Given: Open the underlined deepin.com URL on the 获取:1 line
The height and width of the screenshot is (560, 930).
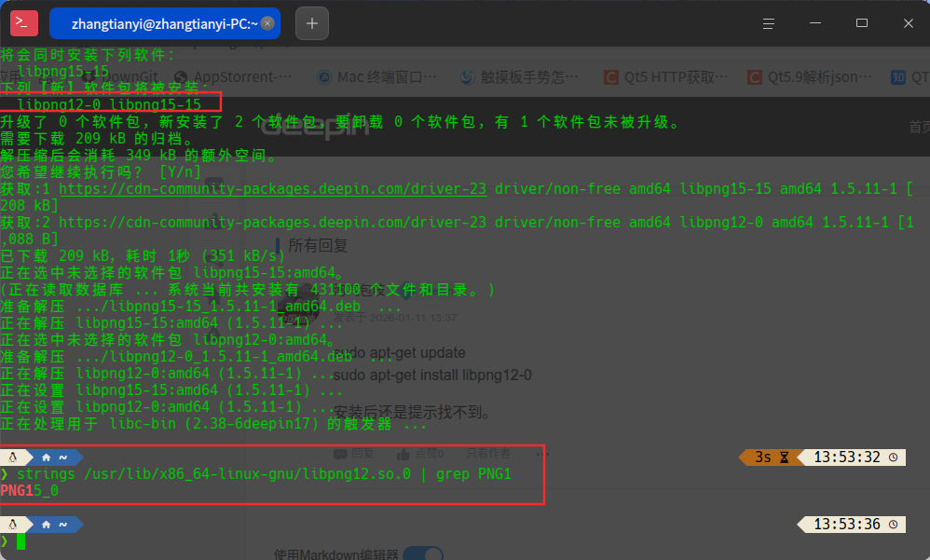Looking at the screenshot, I should click(273, 188).
